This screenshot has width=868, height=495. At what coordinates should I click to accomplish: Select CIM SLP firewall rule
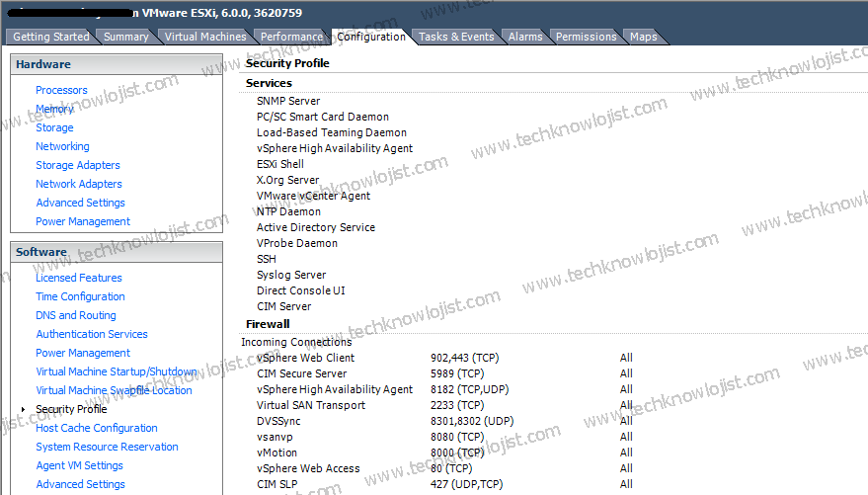(276, 484)
